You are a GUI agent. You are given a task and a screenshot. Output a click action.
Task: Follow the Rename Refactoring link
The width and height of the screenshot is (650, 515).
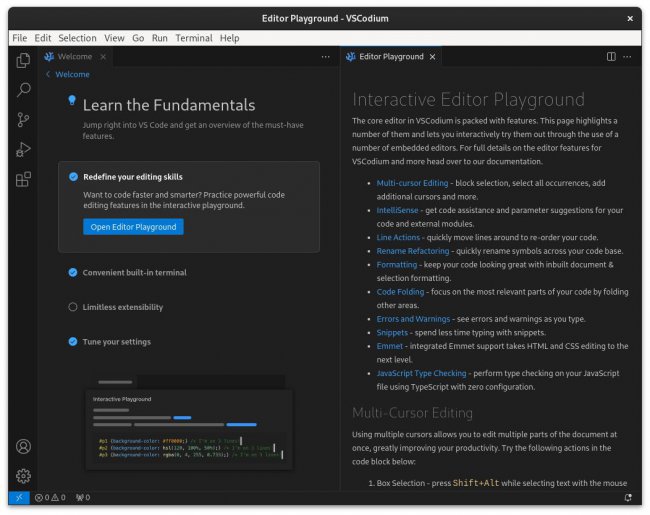tap(413, 251)
